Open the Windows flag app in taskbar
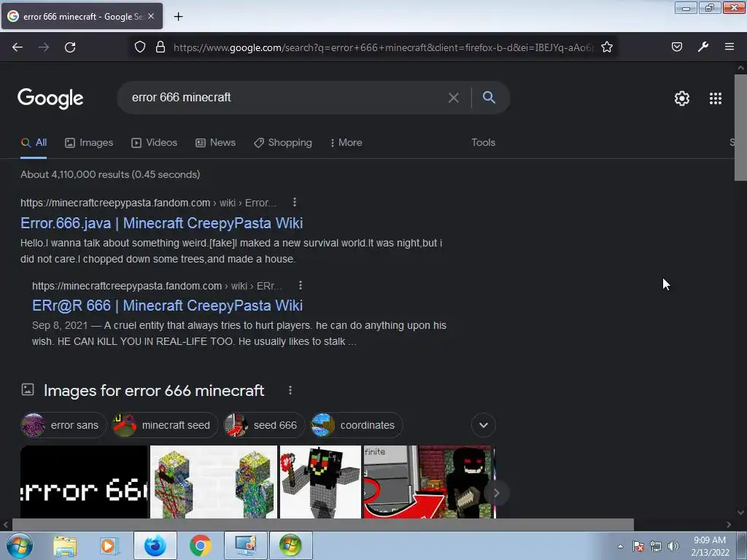Viewport: 747px width, 560px height. (290, 545)
